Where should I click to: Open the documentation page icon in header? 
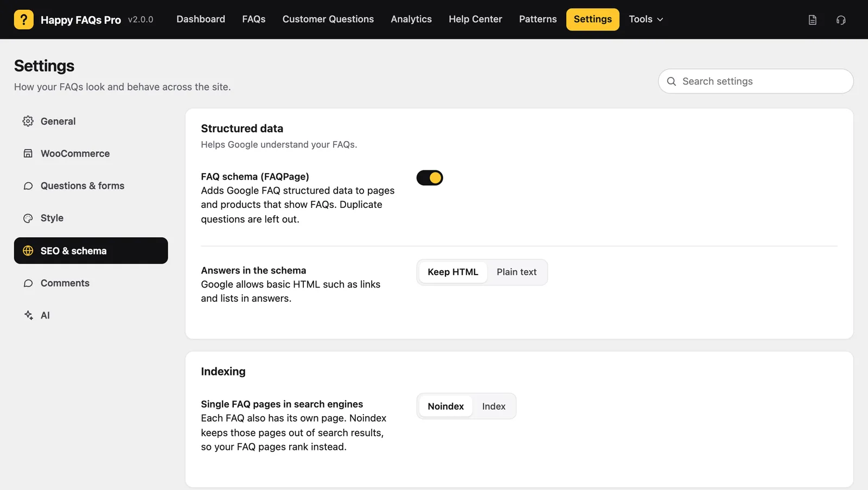click(x=812, y=20)
